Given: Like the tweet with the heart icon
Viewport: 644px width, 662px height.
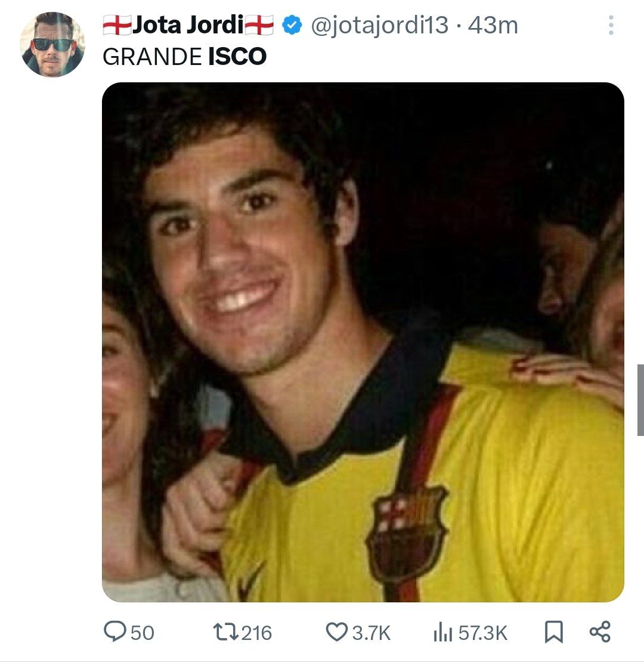Looking at the screenshot, I should 336,632.
